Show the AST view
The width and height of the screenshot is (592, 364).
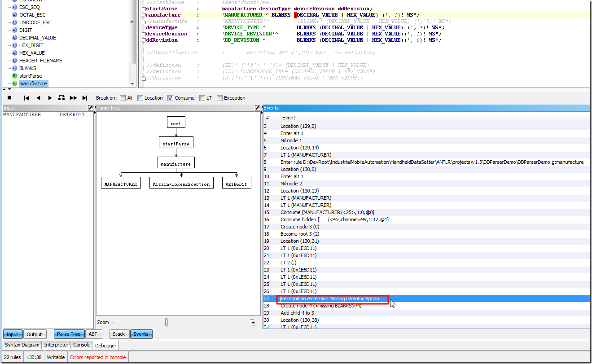coord(93,334)
